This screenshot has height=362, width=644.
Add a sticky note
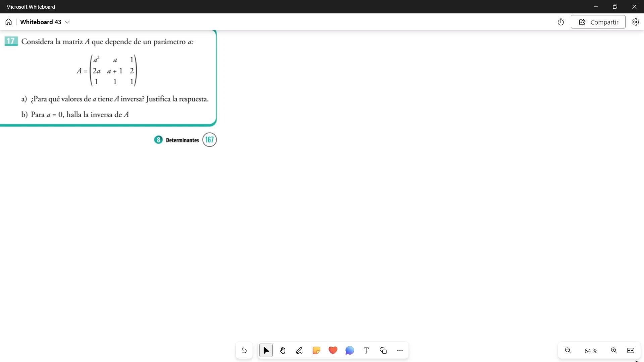[316, 351]
